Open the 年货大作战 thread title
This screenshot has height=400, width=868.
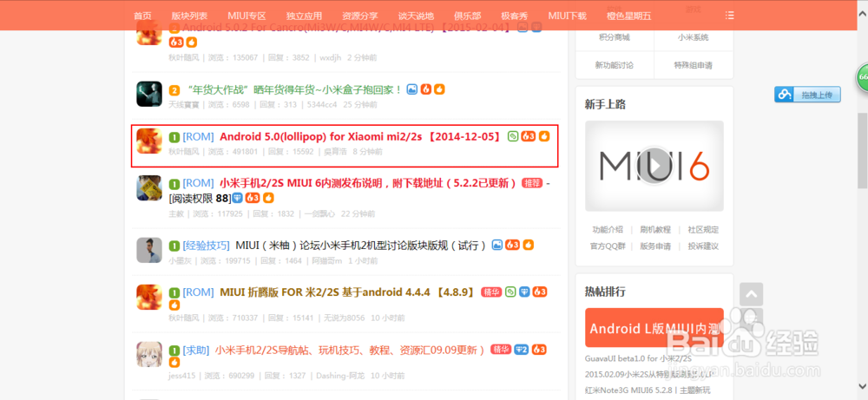pyautogui.click(x=295, y=89)
